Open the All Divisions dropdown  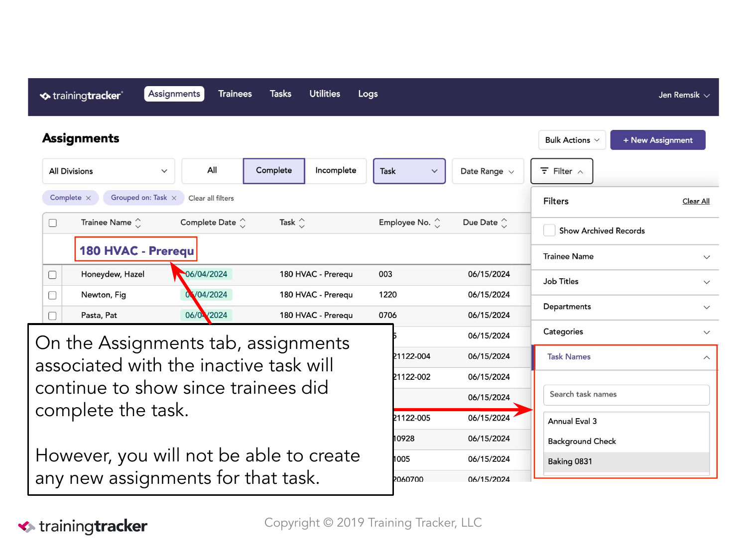[x=109, y=171]
